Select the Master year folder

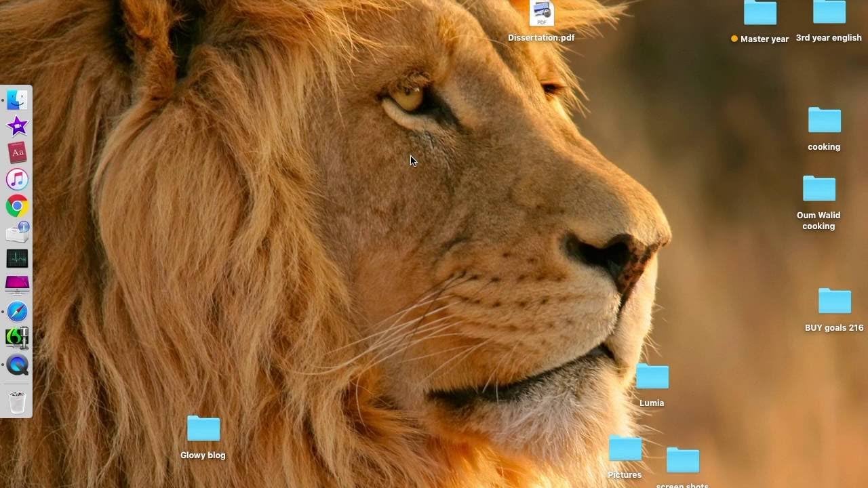pyautogui.click(x=759, y=14)
